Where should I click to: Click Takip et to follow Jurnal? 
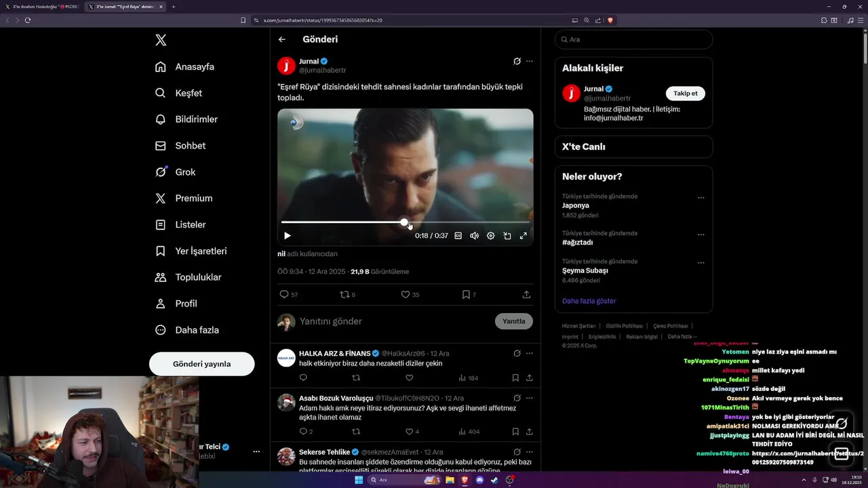pos(686,94)
